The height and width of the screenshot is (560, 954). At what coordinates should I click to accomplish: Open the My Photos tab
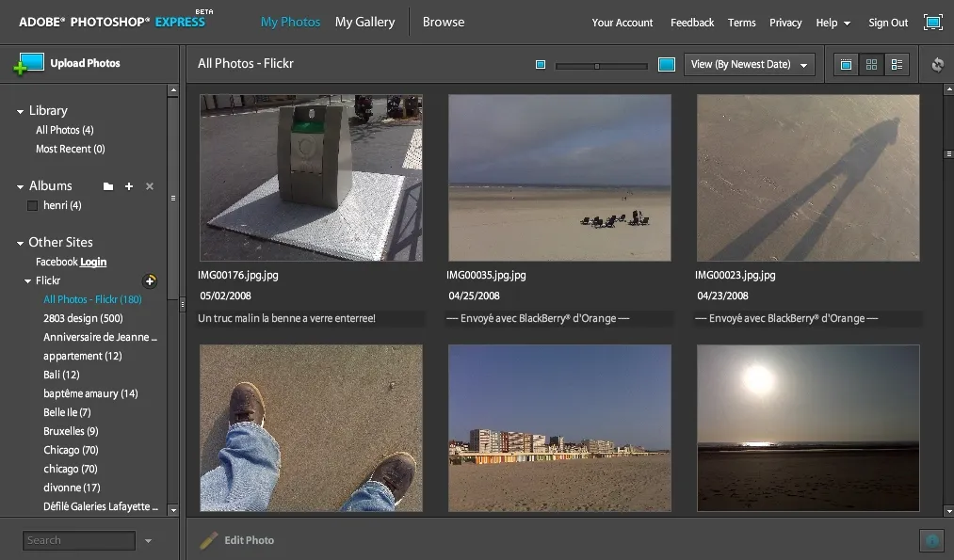tap(290, 22)
